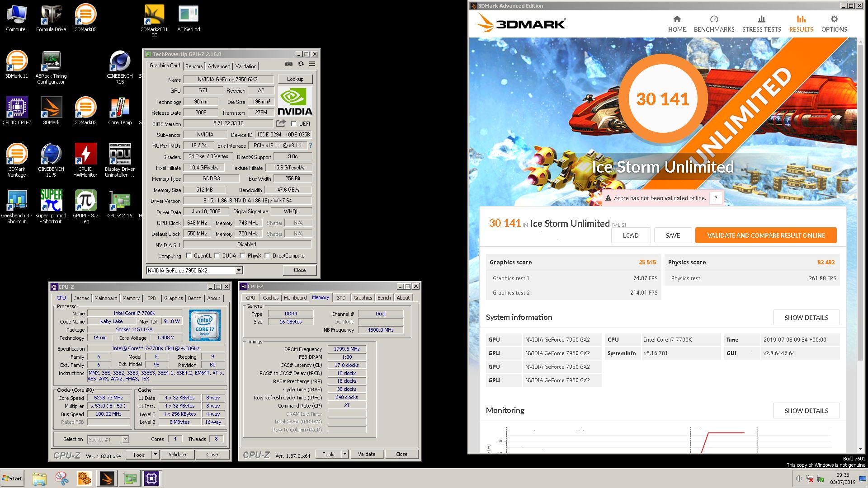This screenshot has height=488, width=868.
Task: Open Formula Drive desktop shortcut
Action: (51, 18)
